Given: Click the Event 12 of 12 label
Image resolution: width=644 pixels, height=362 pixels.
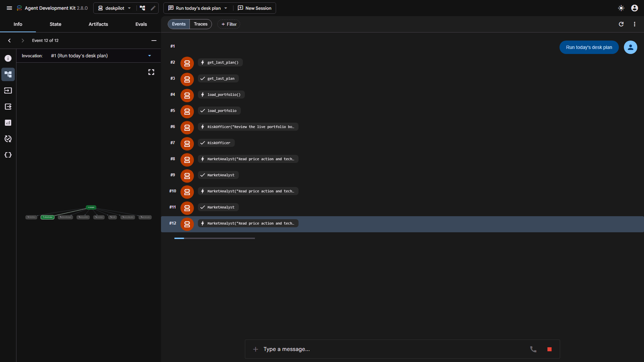Looking at the screenshot, I should pos(45,41).
